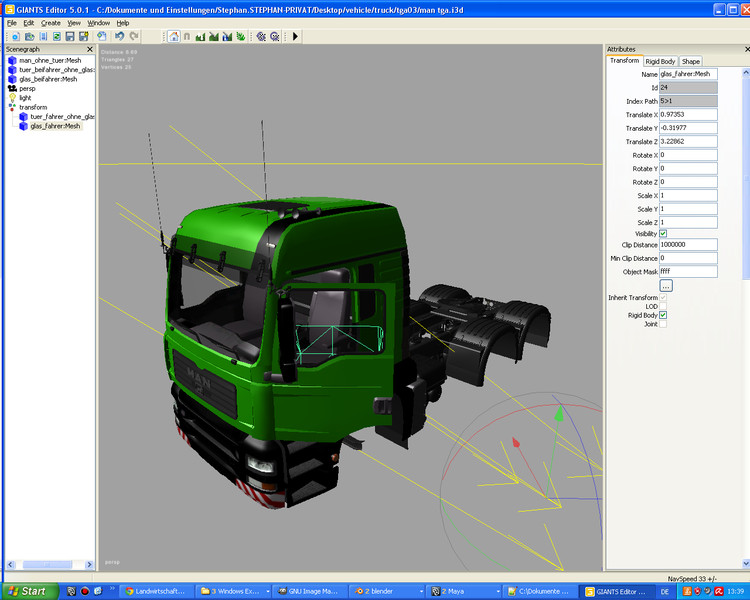Enable the Joint checkbox

point(663,324)
